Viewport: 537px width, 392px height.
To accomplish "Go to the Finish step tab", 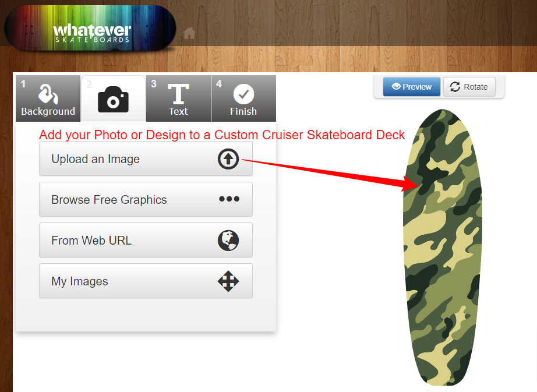I will point(244,98).
